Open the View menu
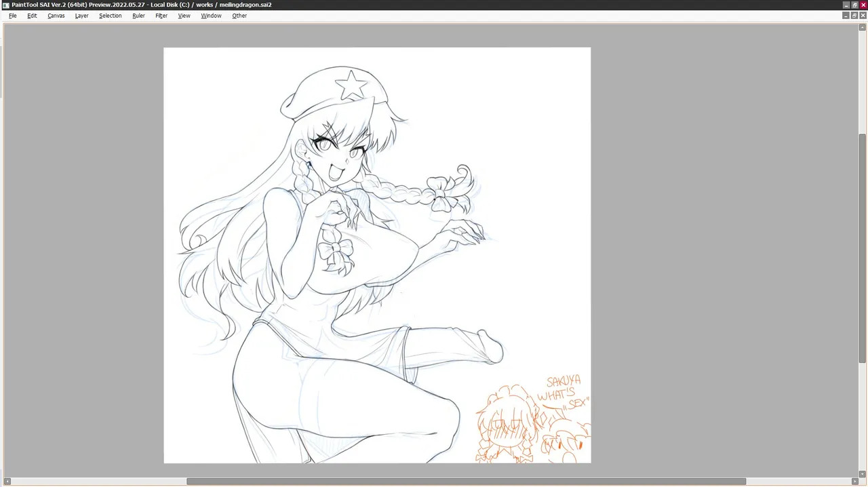Screen dimensions: 868x487 (x=184, y=16)
